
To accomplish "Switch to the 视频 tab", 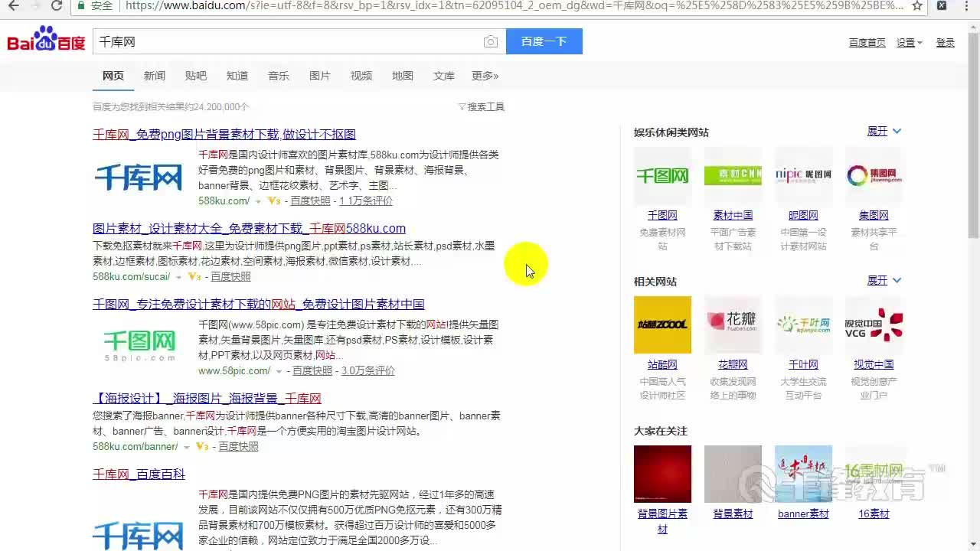I will 361,75.
